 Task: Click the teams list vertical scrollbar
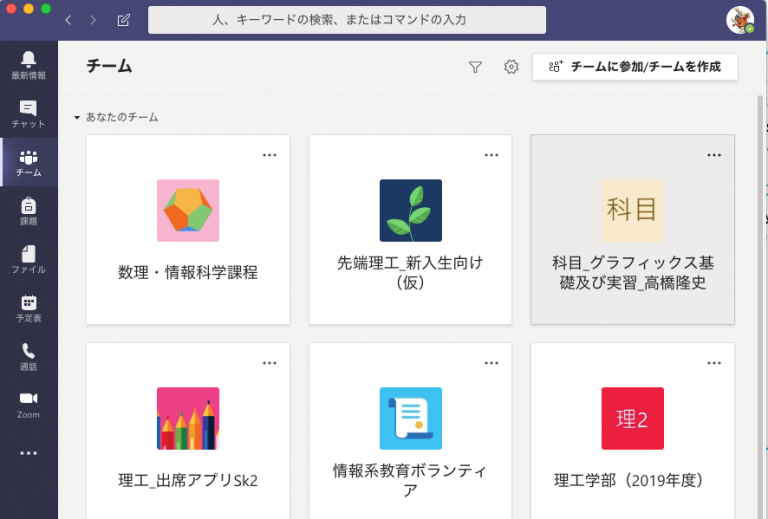coord(760,307)
